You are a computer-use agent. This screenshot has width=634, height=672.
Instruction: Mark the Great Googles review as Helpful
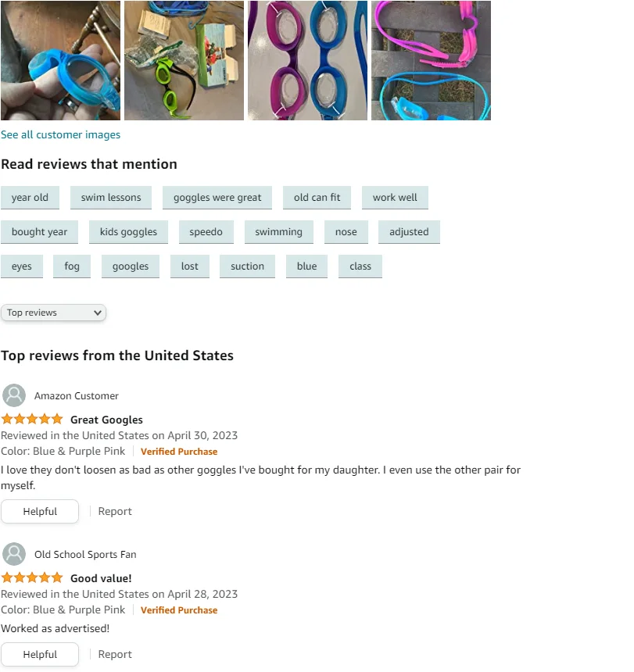tap(40, 511)
